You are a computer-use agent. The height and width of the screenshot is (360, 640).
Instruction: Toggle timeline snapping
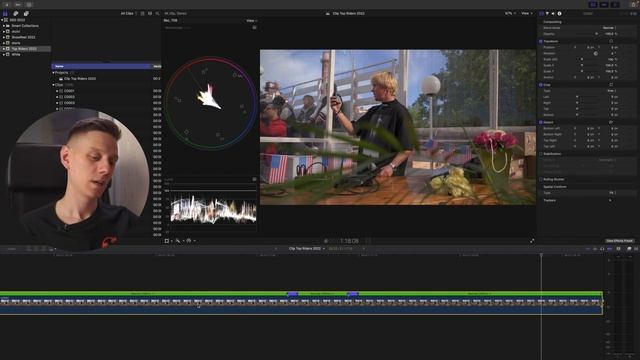(609, 249)
